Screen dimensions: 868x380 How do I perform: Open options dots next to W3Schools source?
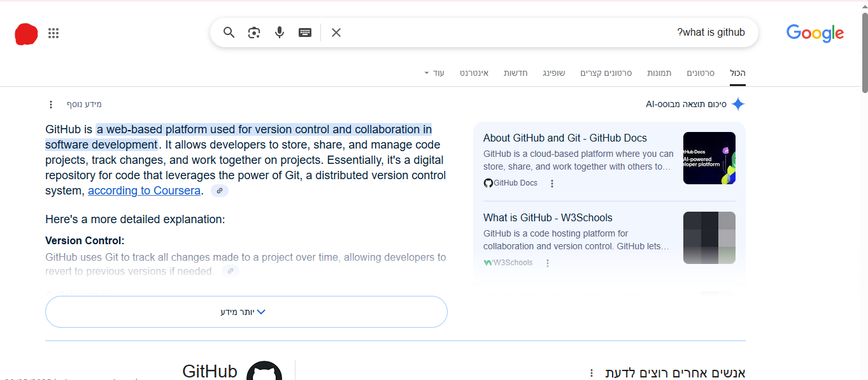[x=548, y=263]
